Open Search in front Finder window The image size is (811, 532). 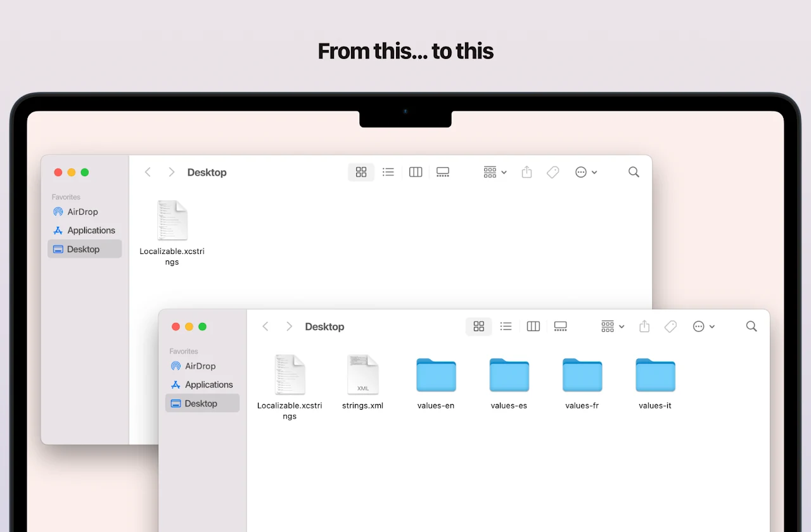pyautogui.click(x=751, y=327)
